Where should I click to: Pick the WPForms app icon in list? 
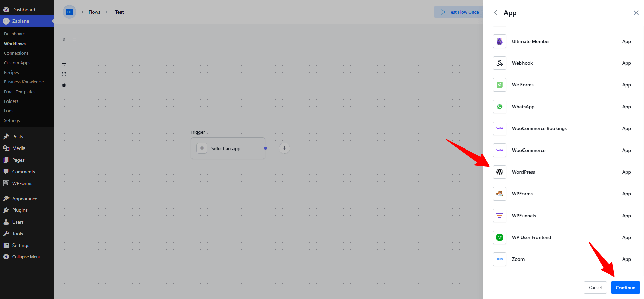[x=499, y=194]
